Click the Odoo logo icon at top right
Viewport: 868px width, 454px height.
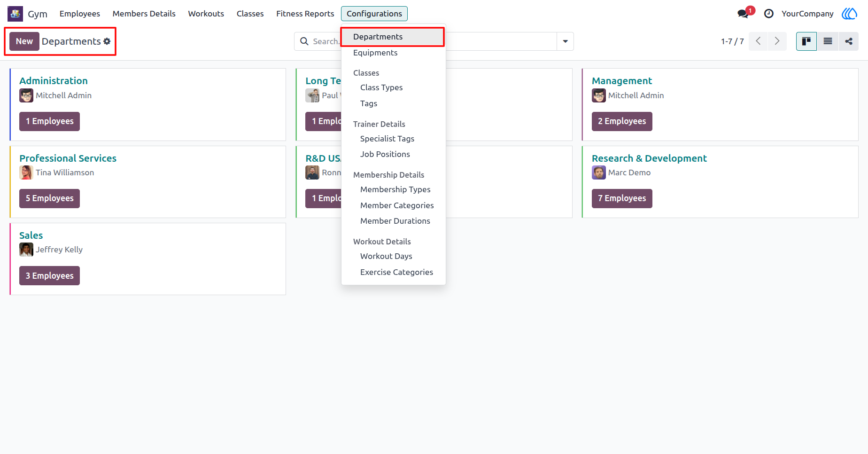[x=849, y=14]
